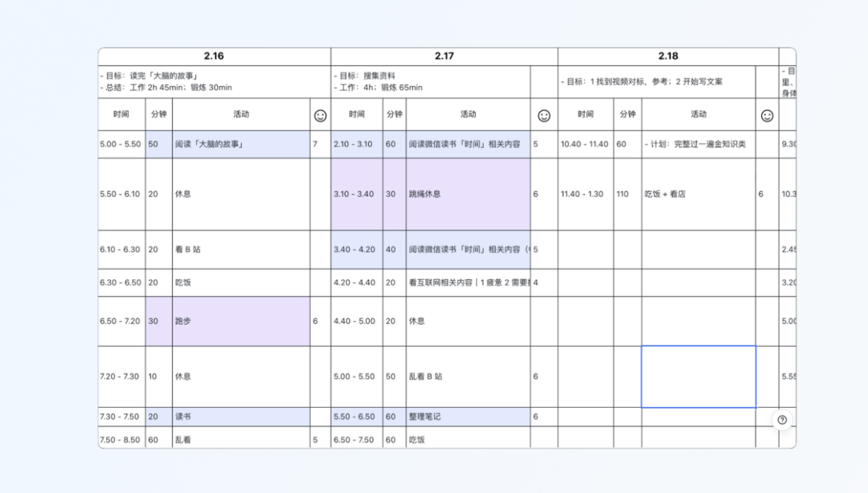
Task: Click the goal cell 读完「大脑的故事」
Action: (215, 82)
